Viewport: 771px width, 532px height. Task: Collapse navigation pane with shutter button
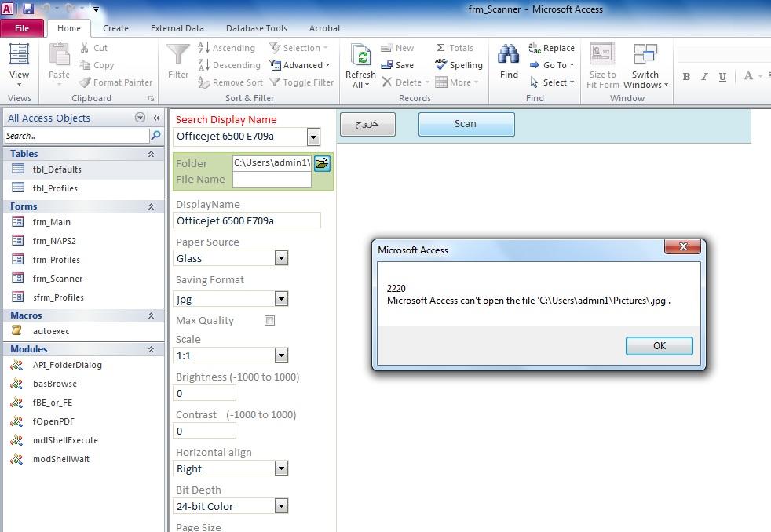[x=156, y=118]
